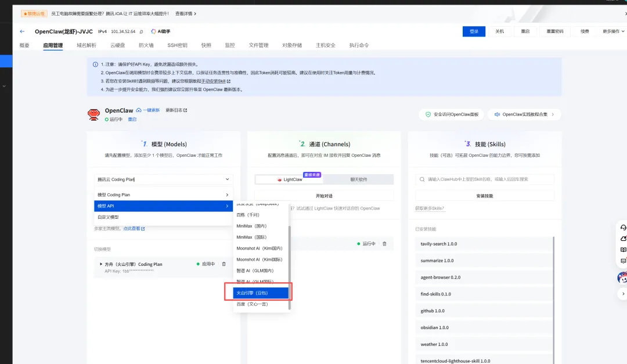Switch to the 快照 tab

206,45
